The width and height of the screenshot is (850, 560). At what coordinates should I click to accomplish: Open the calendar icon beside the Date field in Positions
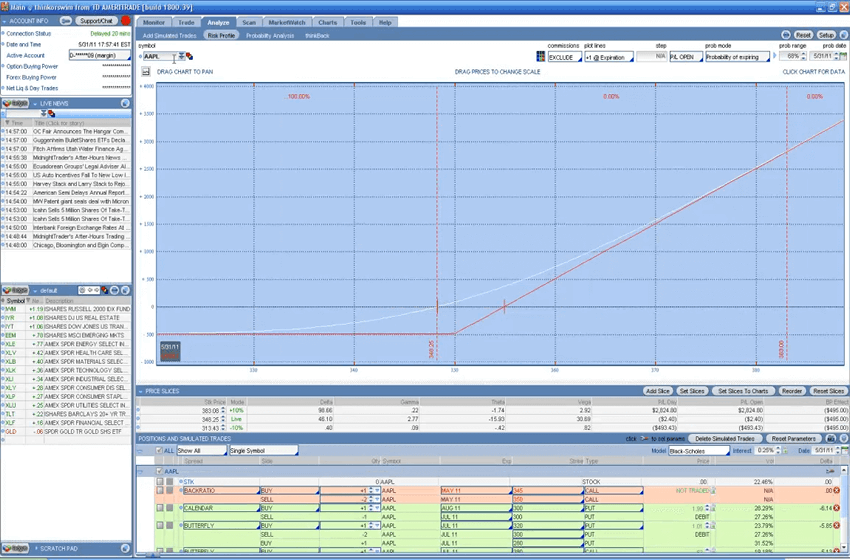click(x=845, y=450)
